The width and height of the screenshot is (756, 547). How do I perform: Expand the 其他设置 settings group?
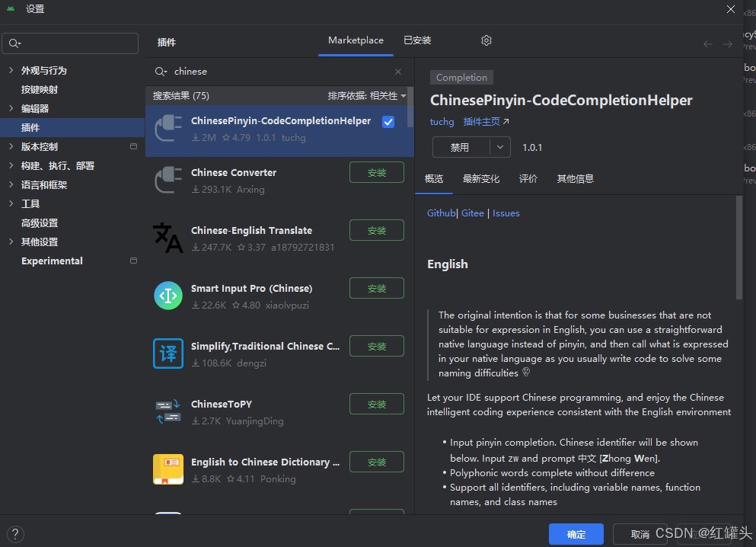(11, 242)
